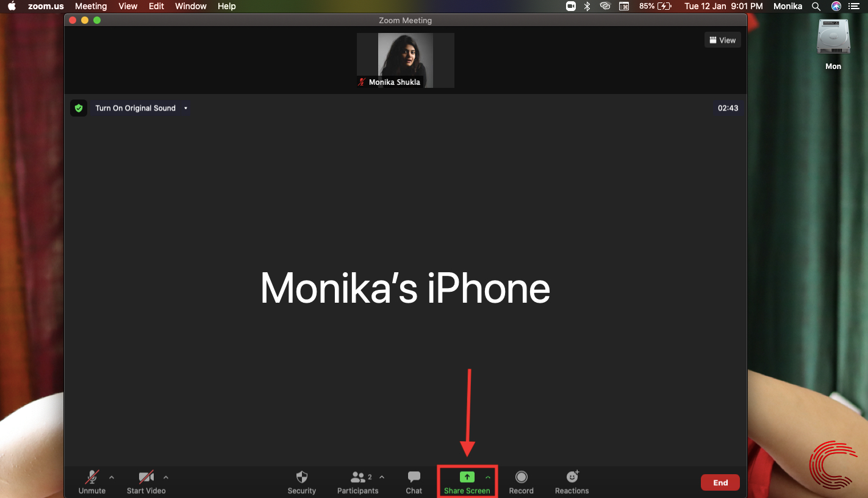The image size is (868, 498).
Task: Open the Security shield menu
Action: tap(302, 482)
